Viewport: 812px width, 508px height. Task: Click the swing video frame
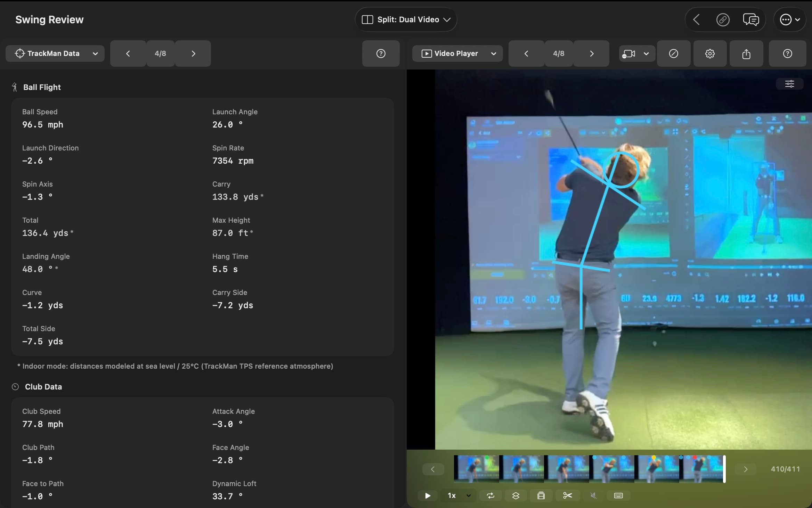tap(623, 260)
